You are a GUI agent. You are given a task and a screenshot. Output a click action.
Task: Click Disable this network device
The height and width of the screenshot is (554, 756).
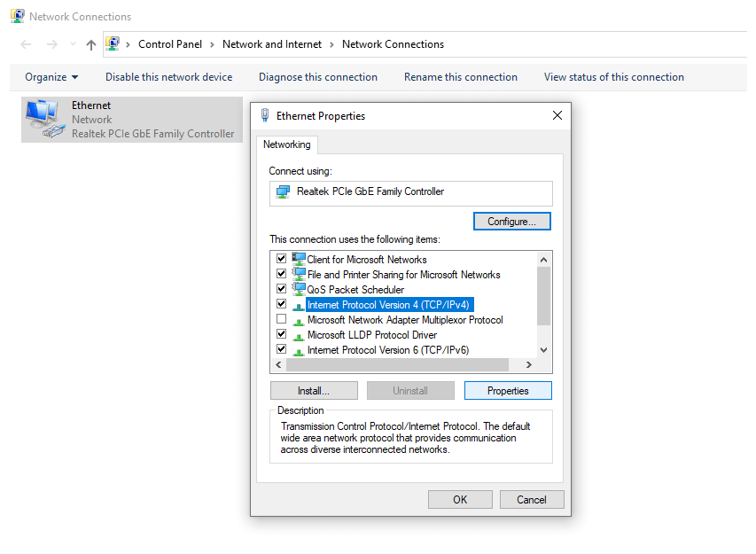click(x=168, y=77)
